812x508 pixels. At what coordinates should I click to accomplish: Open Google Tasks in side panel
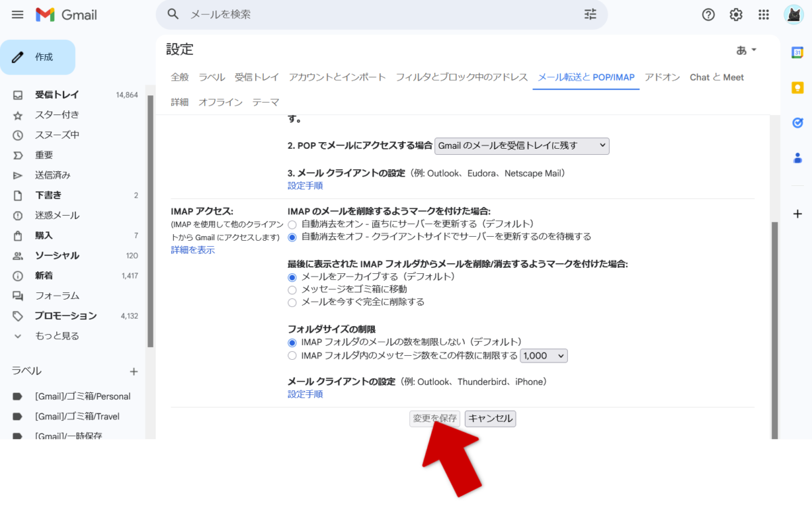coord(797,122)
